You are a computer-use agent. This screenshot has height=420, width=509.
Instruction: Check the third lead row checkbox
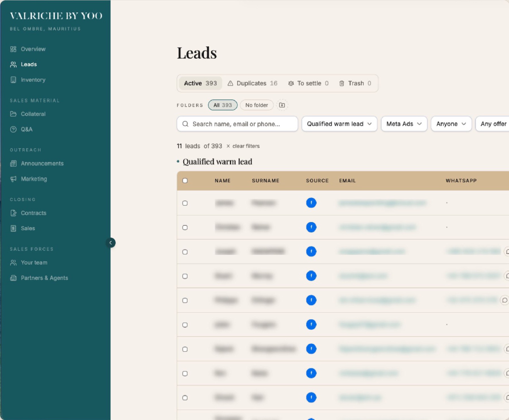coord(185,252)
